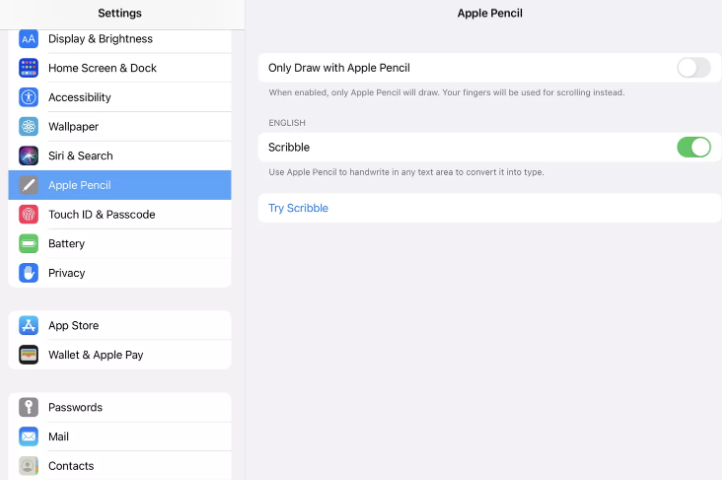Screen dimensions: 722x480
Task: Open Mail settings
Action: (x=120, y=437)
